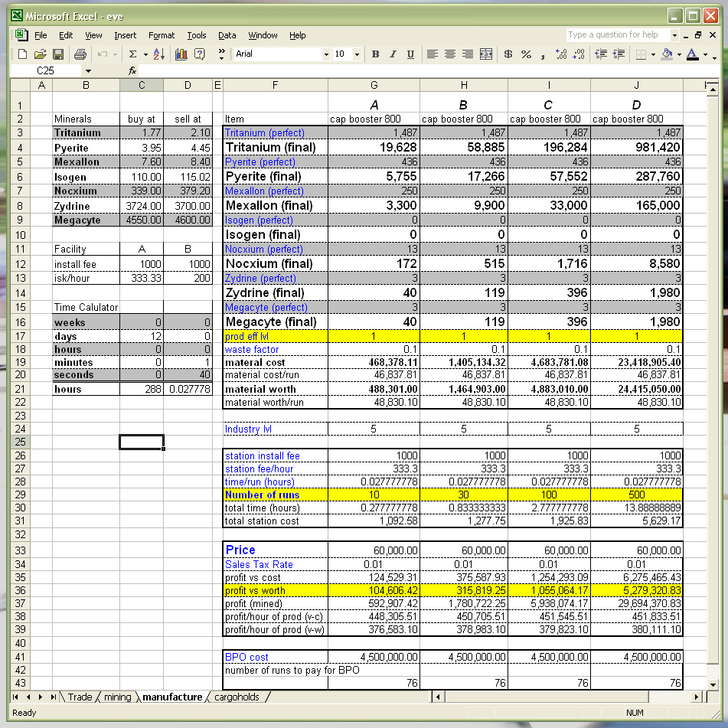
Task: Save the workbook with the floppy disk icon
Action: pos(58,54)
